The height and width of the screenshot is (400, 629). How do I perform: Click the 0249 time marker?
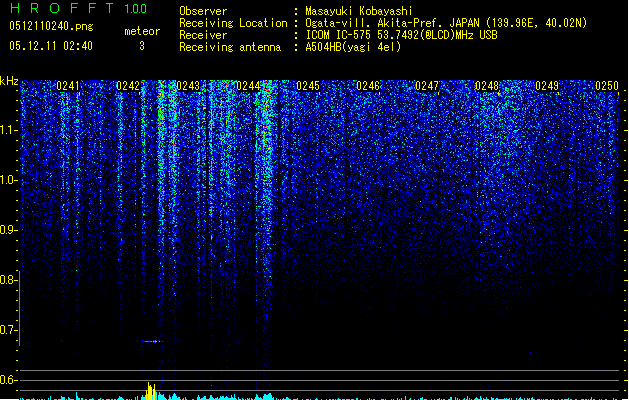547,86
